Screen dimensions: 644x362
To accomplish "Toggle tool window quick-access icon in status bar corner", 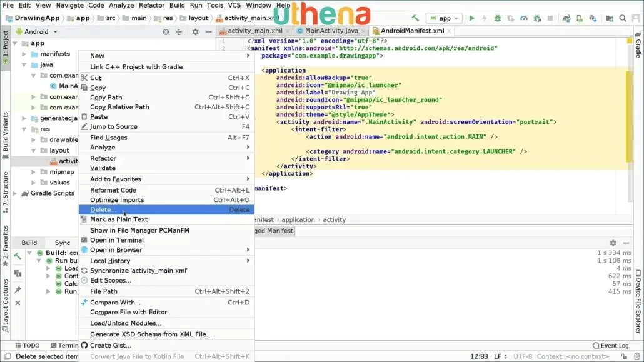I will 8,356.
